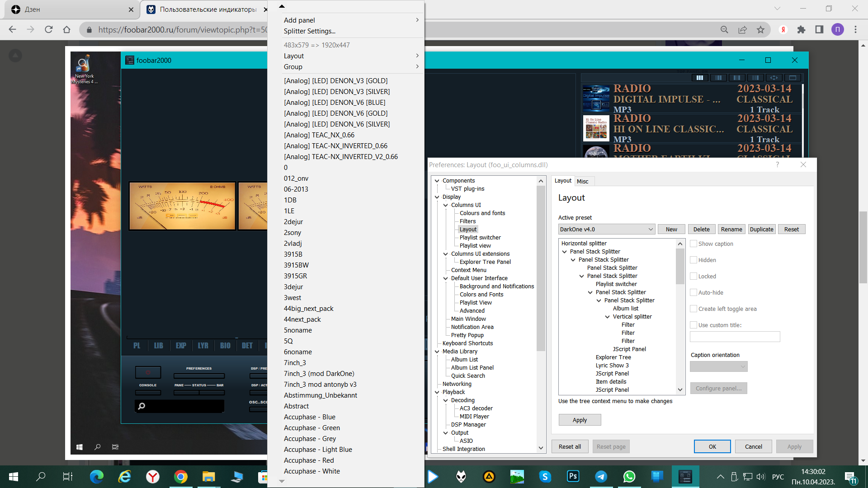Open Skype from the taskbar
The width and height of the screenshot is (868, 488).
pos(545,476)
